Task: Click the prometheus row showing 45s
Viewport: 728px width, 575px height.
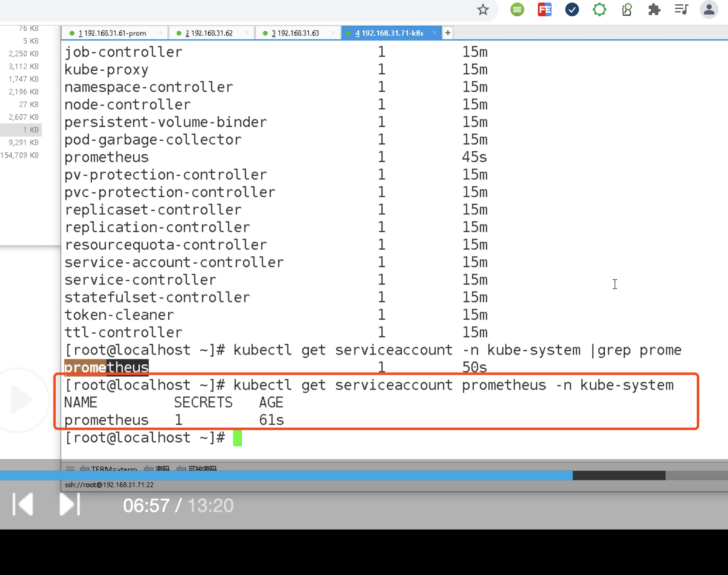Action: tap(276, 157)
